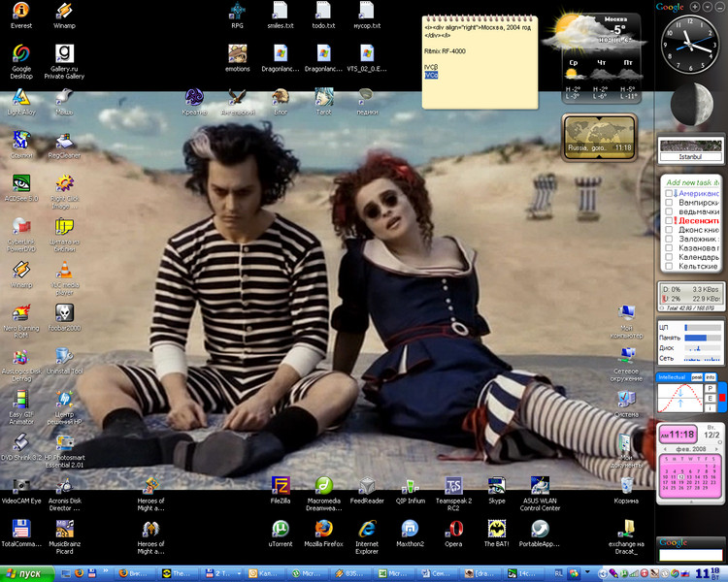728x582 pixels.
Task: Switch to the 835... taskbar window
Action: (x=351, y=573)
